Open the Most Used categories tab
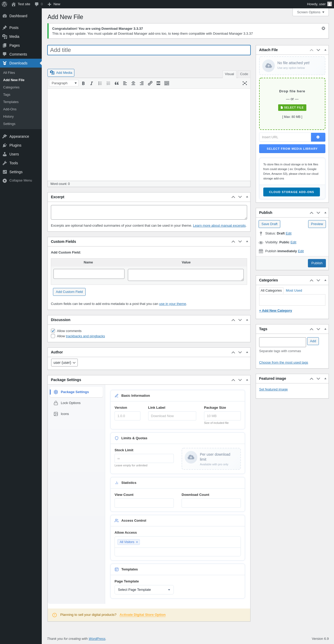The height and width of the screenshot is (644, 334). click(x=294, y=291)
